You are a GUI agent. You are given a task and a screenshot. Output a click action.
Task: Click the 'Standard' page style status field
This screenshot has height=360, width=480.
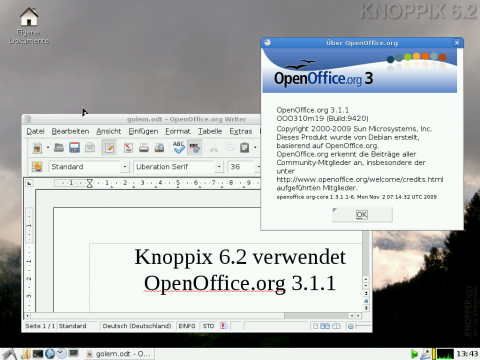(77, 326)
